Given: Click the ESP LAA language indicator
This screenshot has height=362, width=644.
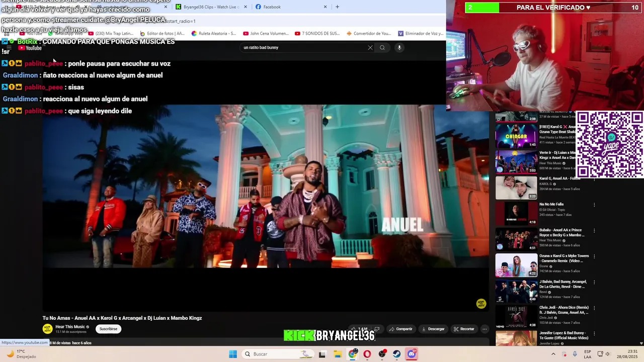Looking at the screenshot, I should (588, 354).
